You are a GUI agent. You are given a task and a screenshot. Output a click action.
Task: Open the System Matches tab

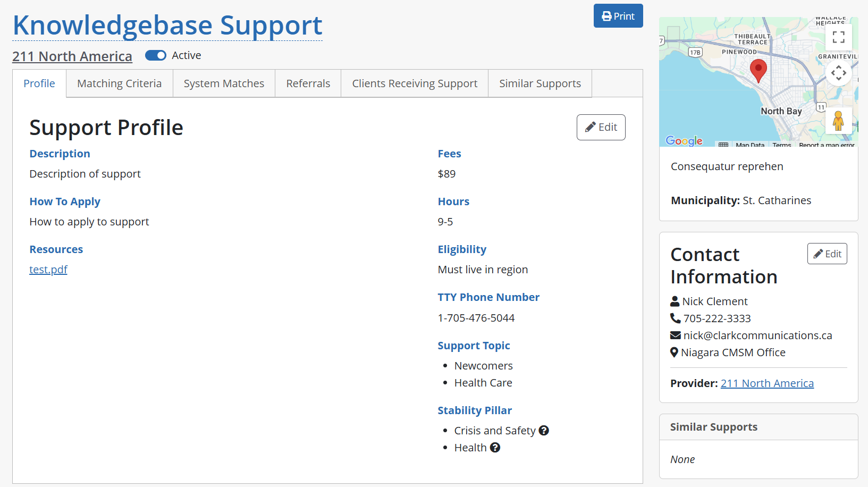224,83
